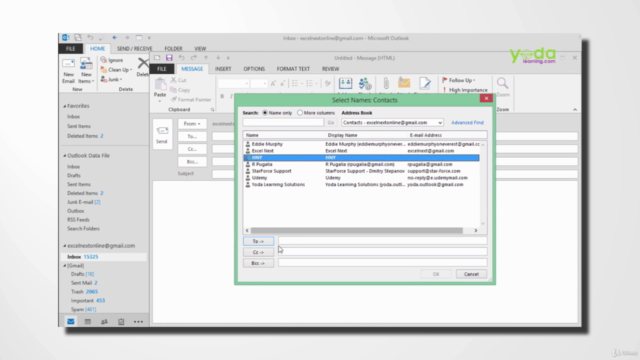Click the Format Painter brush

173,99
